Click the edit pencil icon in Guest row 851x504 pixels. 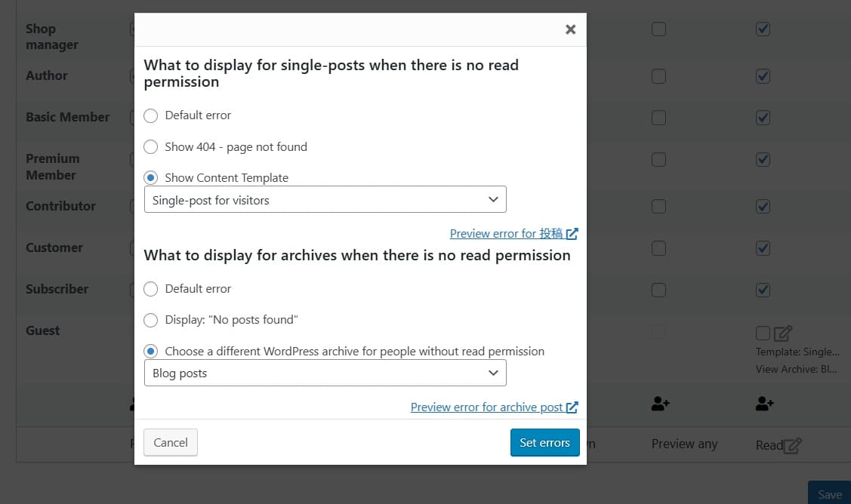coord(783,333)
